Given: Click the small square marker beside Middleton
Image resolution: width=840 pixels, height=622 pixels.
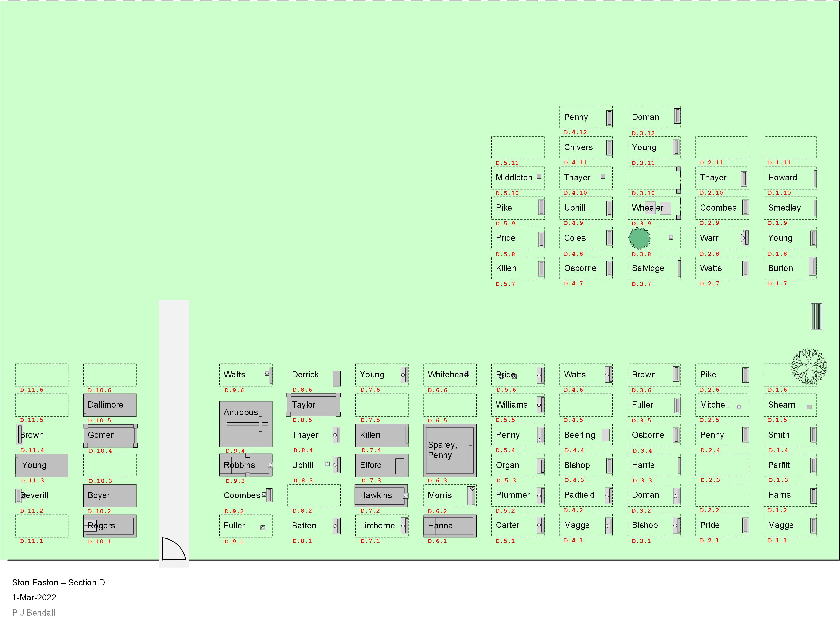Looking at the screenshot, I should coord(539,176).
